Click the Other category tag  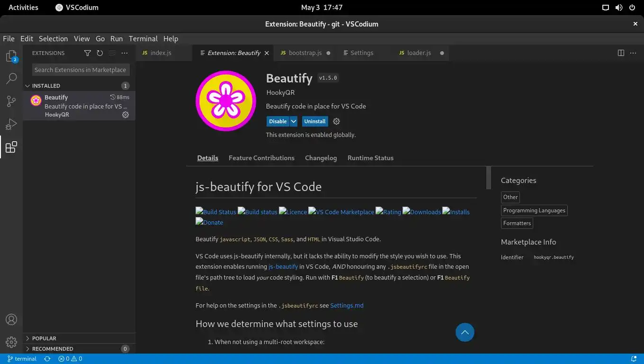pos(510,197)
